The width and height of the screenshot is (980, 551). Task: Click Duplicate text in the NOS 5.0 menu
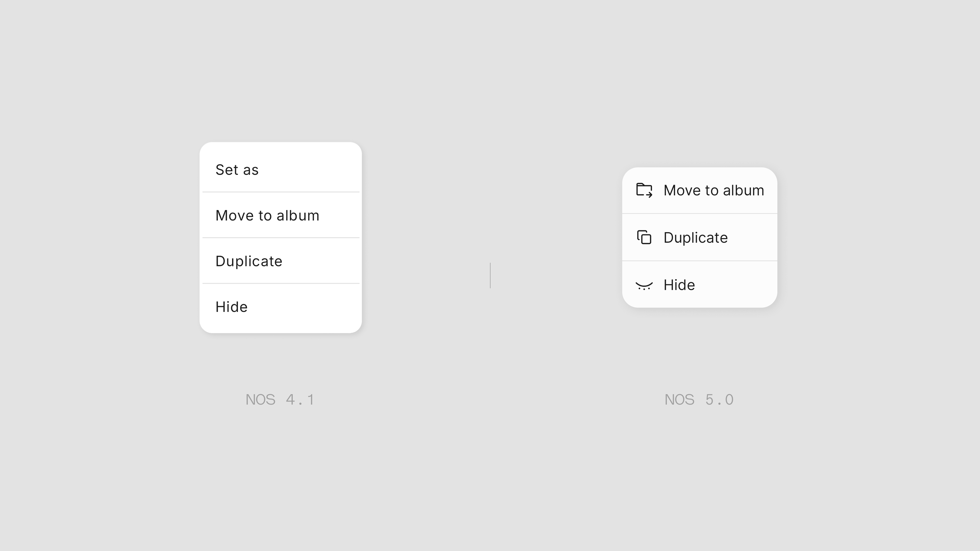695,238
